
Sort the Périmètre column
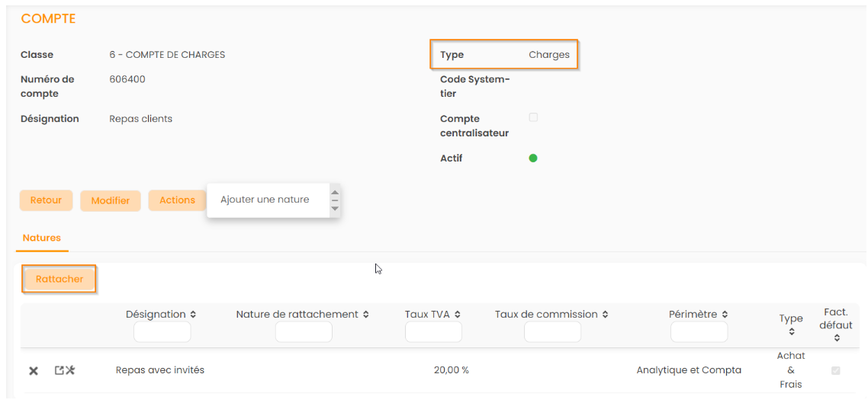pyautogui.click(x=725, y=315)
